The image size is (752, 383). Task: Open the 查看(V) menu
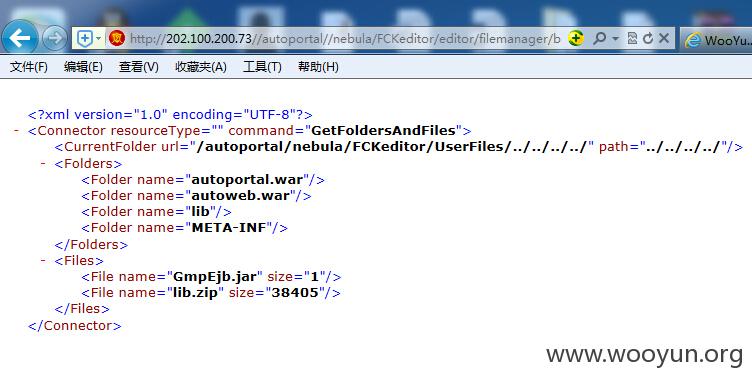pyautogui.click(x=139, y=67)
